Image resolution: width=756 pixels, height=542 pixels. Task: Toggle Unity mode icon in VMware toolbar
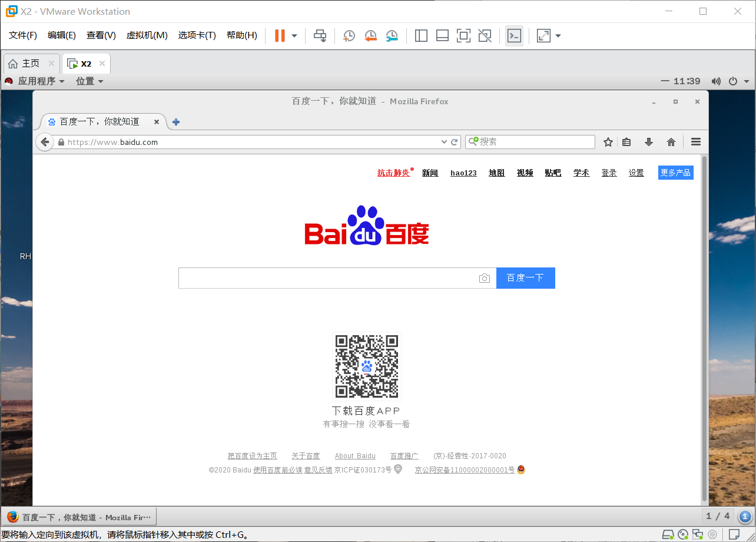485,36
